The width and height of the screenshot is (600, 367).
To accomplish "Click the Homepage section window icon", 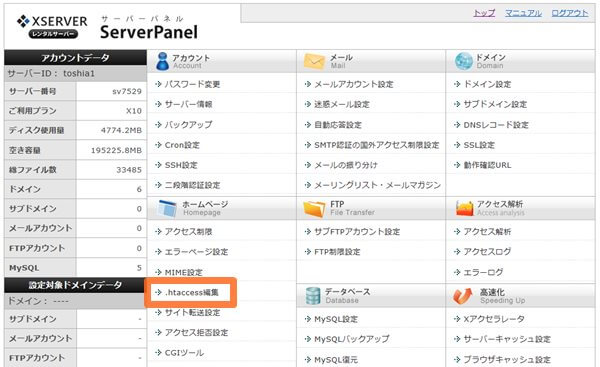I will coord(166,209).
